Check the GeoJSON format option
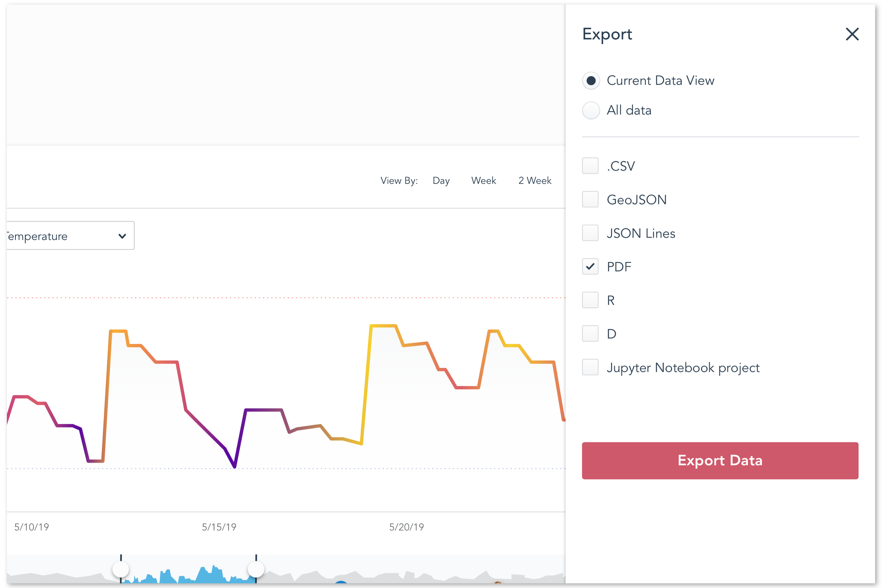The image size is (882, 588). (590, 199)
